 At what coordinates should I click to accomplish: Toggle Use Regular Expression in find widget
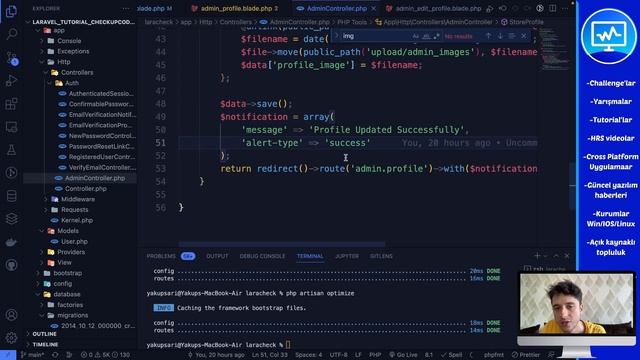[436, 36]
